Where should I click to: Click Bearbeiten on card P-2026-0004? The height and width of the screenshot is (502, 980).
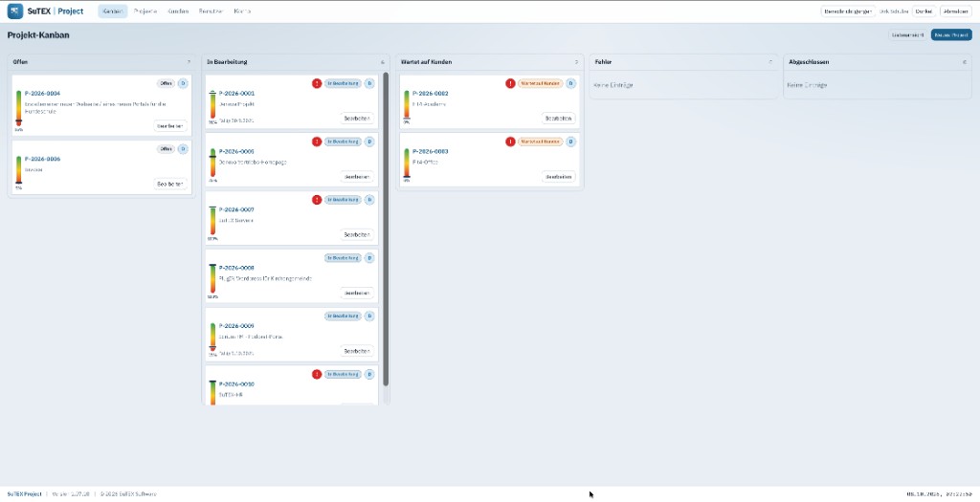coord(170,125)
